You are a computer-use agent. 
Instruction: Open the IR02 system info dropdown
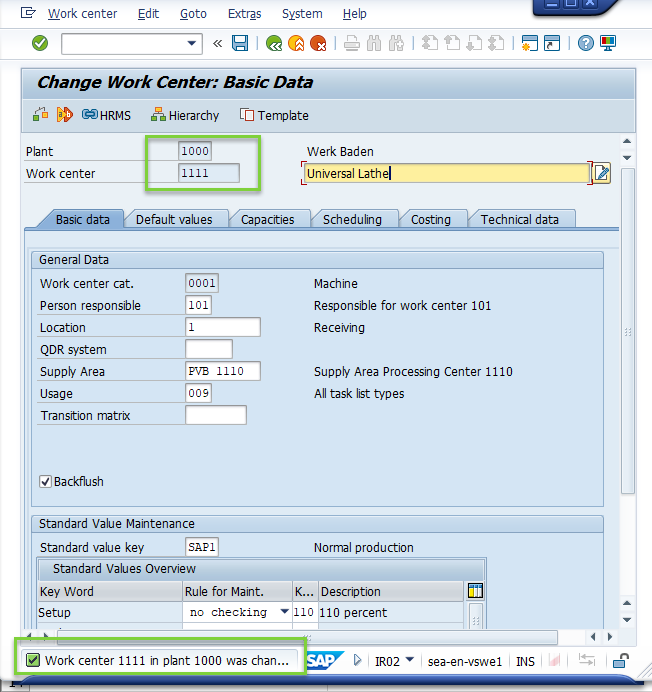[410, 660]
